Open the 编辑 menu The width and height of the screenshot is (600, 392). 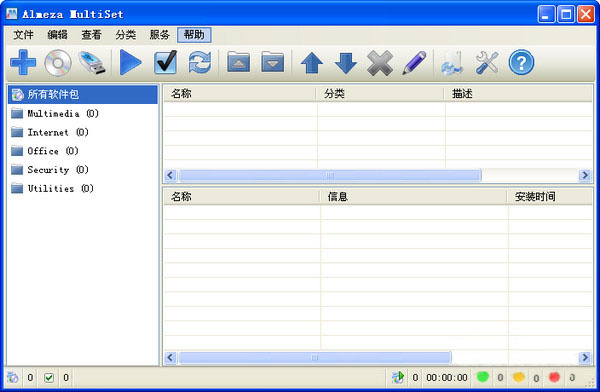pos(57,35)
